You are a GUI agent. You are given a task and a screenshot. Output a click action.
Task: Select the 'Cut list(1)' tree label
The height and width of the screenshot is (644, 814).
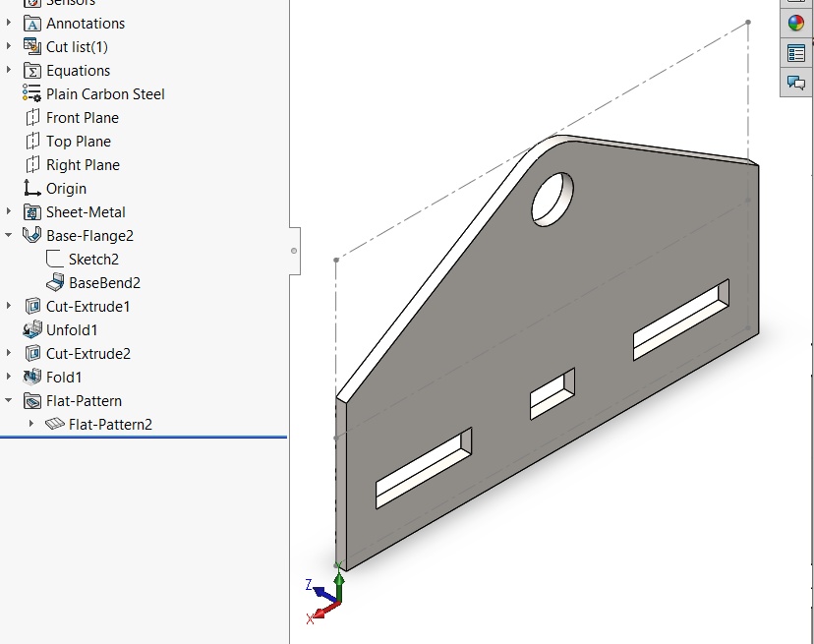pyautogui.click(x=77, y=47)
